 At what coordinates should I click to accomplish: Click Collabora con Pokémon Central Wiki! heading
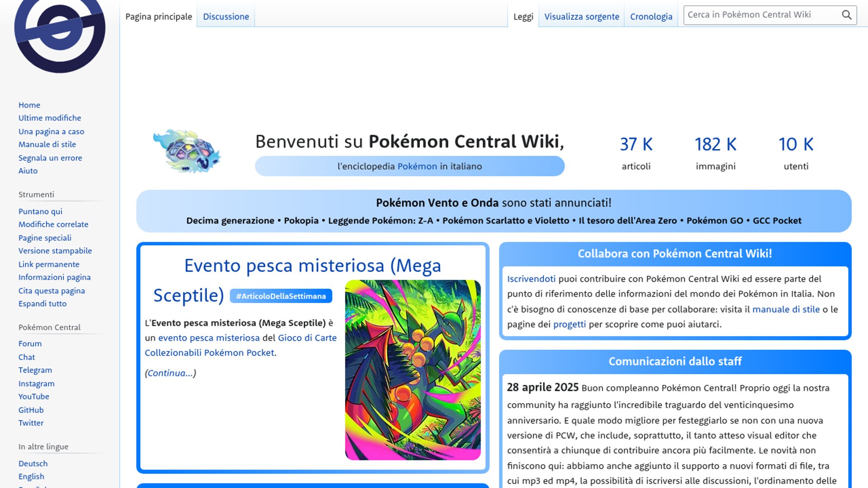tap(675, 254)
